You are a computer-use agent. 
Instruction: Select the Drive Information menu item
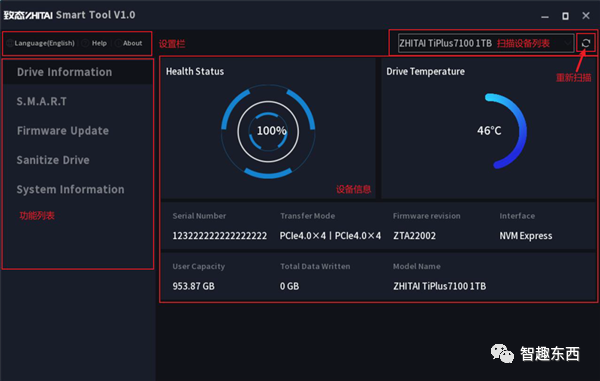tap(78, 72)
